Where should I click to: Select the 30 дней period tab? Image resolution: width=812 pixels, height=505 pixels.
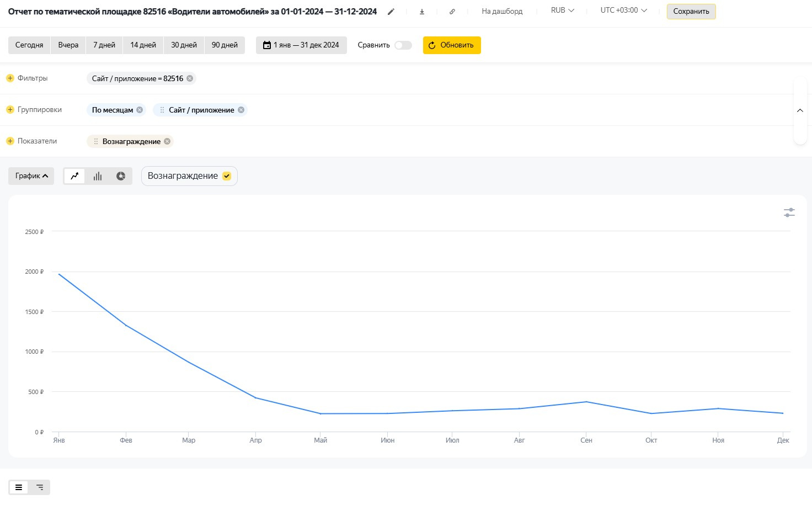(x=184, y=45)
